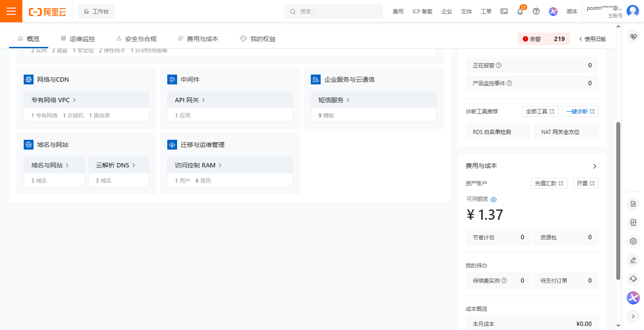Open the settings gear in right sidebar
644x330 pixels.
pos(633,242)
